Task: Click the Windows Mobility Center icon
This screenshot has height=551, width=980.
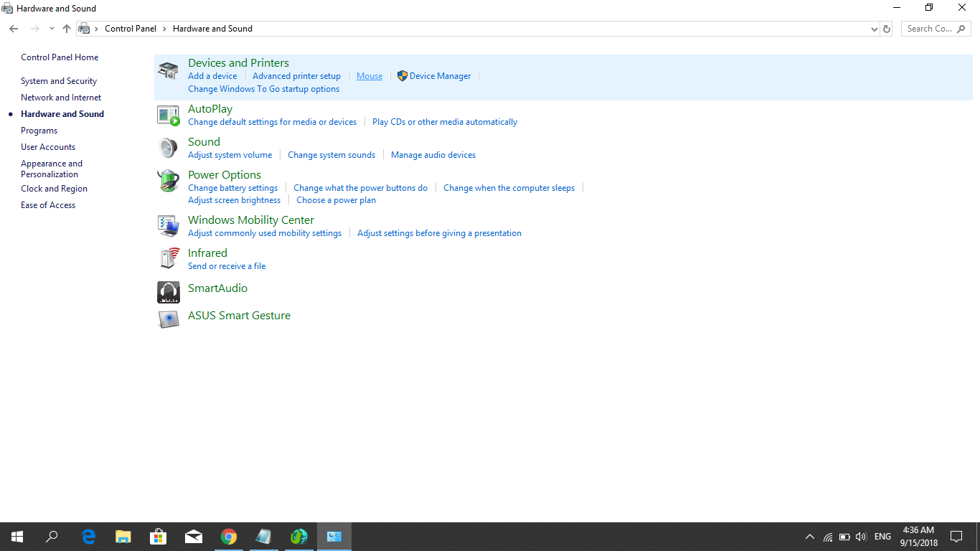Action: 168,226
